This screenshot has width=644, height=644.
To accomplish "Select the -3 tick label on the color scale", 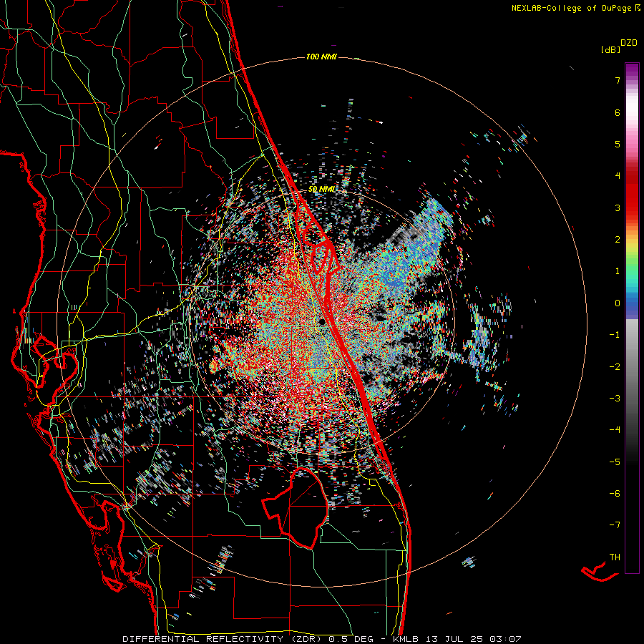I will tap(615, 398).
